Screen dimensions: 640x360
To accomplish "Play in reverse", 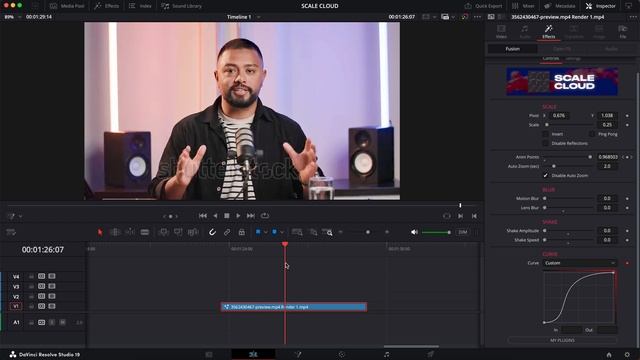I will coord(215,216).
